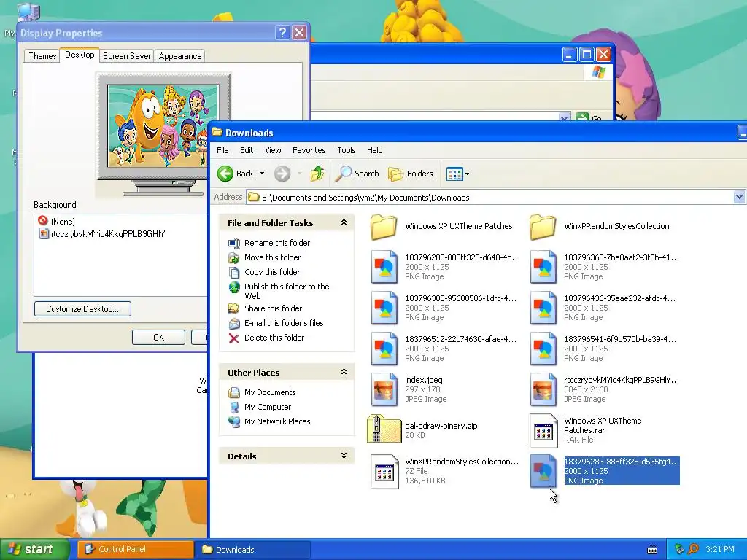Select WinXPRandomStylesCollection 7Z file icon
Image resolution: width=747 pixels, height=560 pixels.
point(384,472)
